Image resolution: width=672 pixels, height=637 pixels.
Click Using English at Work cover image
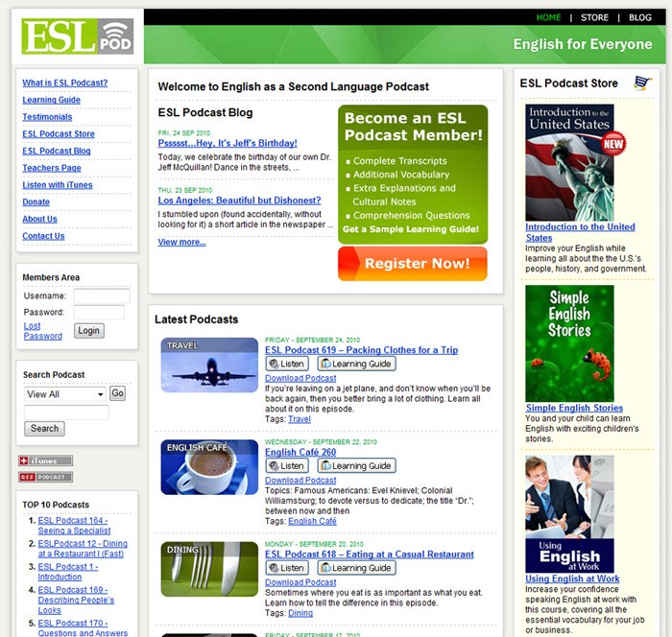pos(569,514)
